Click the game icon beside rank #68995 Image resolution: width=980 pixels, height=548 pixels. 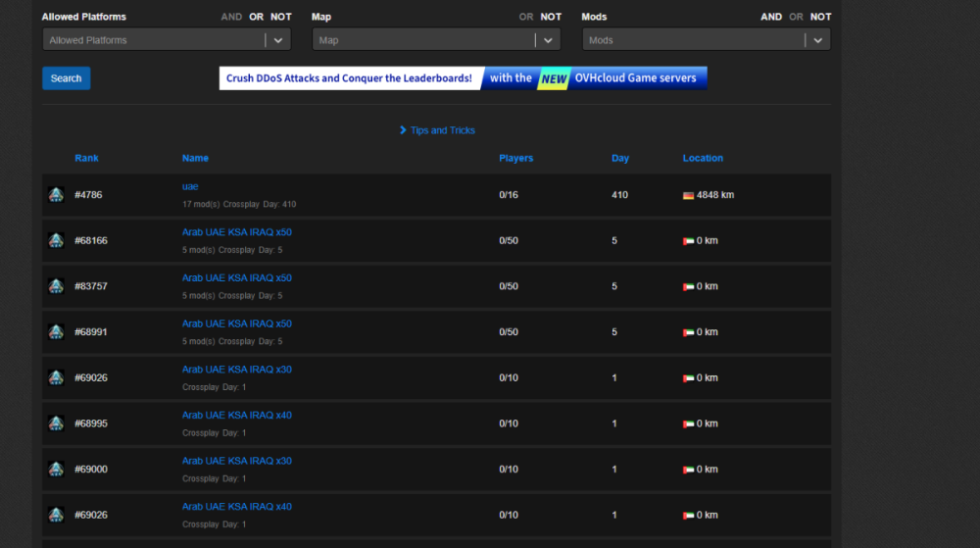(56, 423)
